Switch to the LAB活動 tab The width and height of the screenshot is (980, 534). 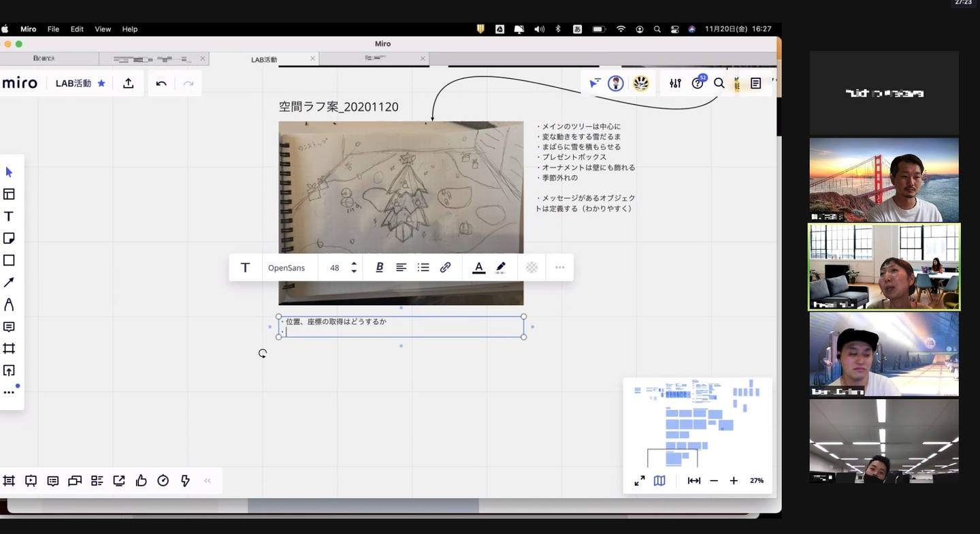click(x=264, y=59)
